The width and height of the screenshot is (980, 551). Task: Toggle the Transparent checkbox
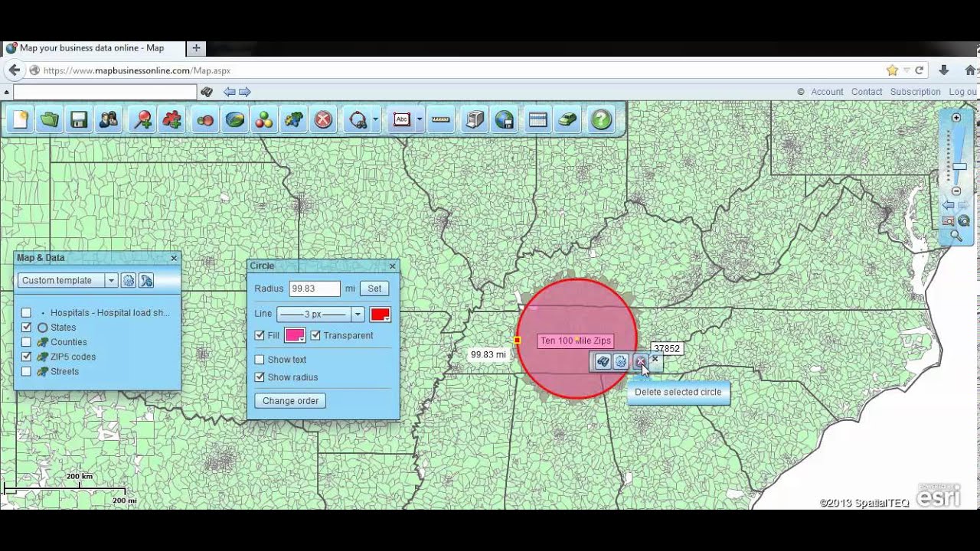[315, 335]
